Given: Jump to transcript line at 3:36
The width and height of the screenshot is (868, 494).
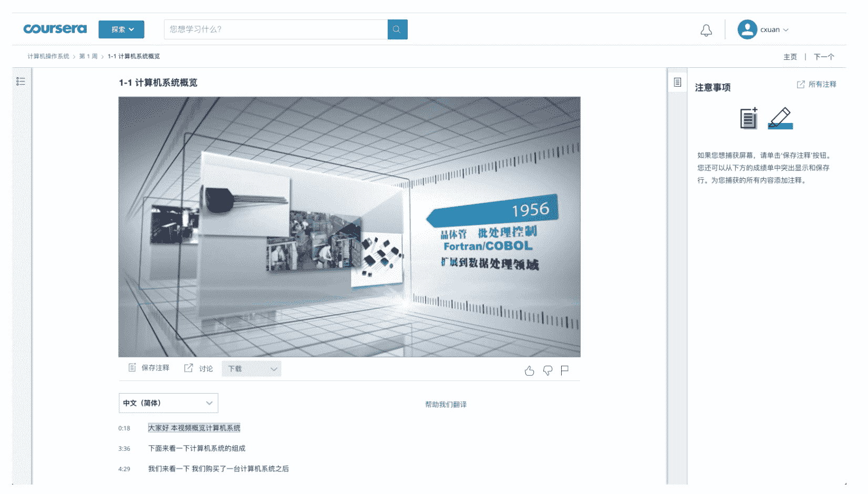Looking at the screenshot, I should click(197, 448).
